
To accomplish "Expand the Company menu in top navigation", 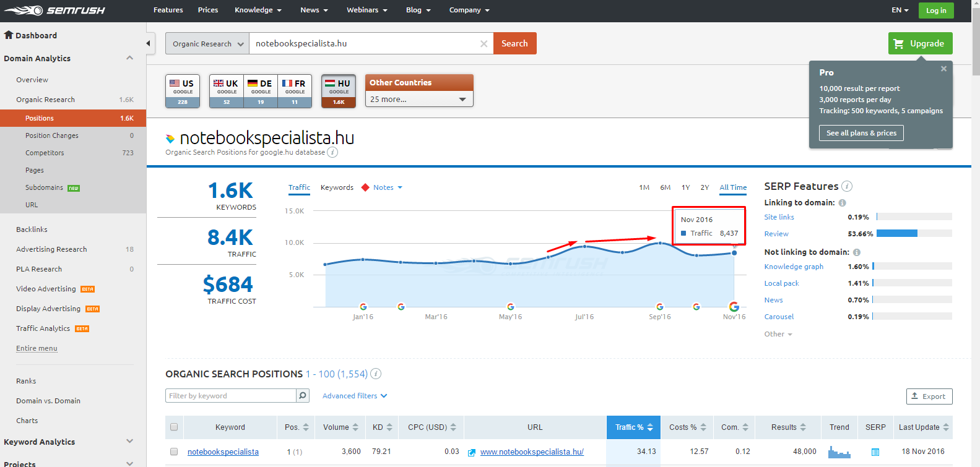I will pos(470,10).
